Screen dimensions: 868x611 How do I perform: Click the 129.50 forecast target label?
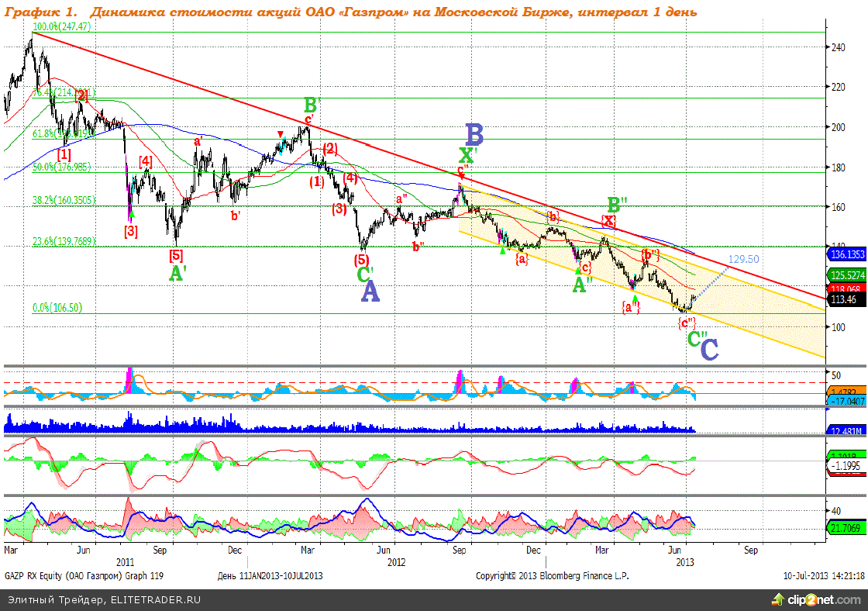743,259
